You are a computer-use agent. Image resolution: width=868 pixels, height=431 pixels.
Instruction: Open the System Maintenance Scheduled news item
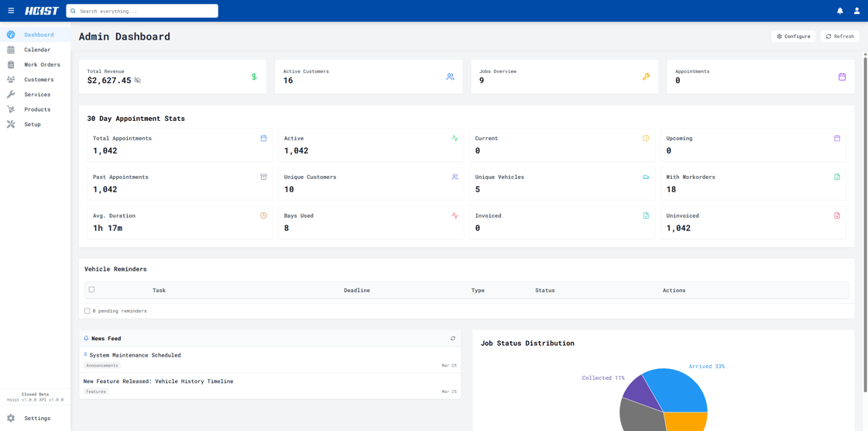pos(135,355)
